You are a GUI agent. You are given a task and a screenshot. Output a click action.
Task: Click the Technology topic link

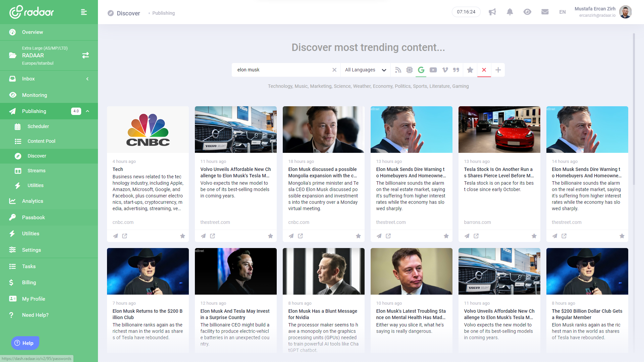pyautogui.click(x=280, y=86)
